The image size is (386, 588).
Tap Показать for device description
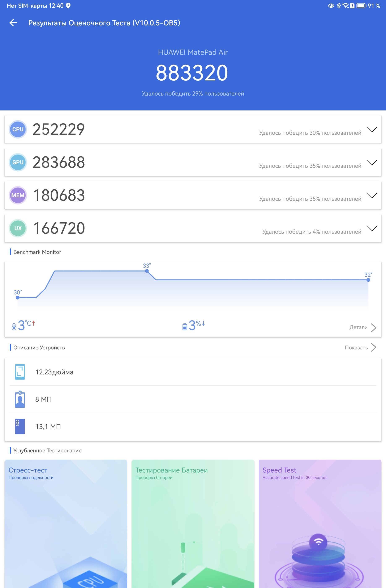tap(356, 348)
